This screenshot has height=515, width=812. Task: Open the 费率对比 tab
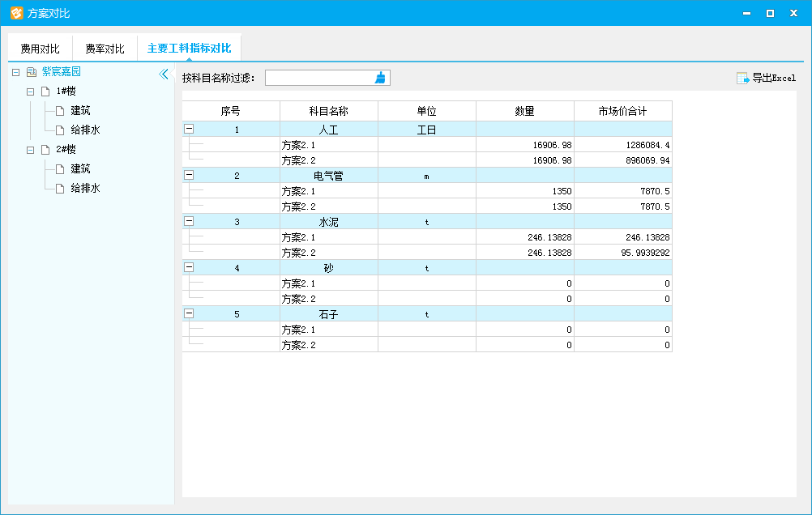105,49
